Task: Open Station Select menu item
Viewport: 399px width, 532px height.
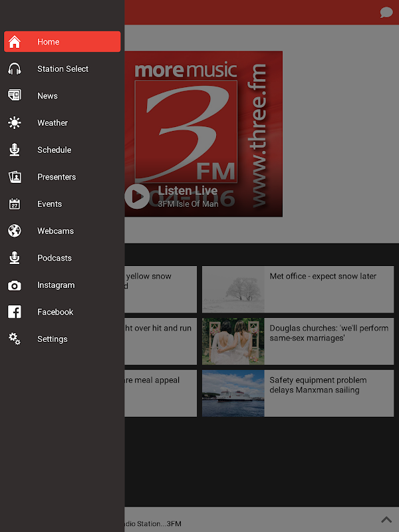Action: pos(62,69)
